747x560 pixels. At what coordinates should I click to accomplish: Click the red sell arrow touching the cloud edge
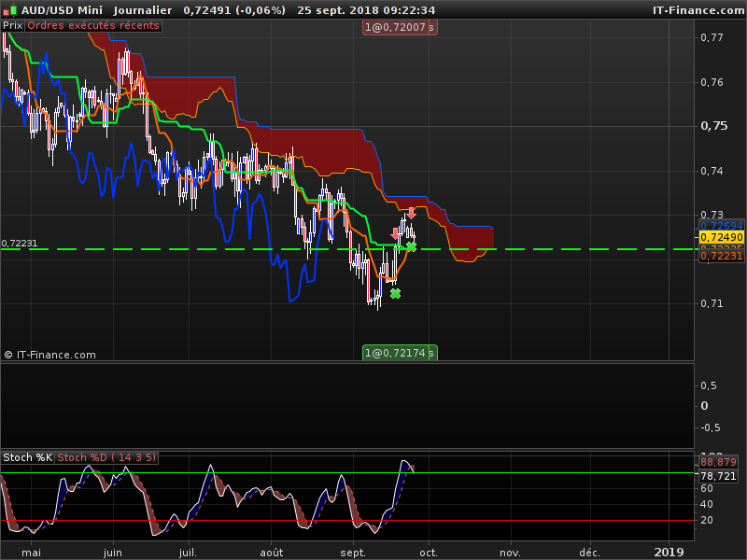411,213
